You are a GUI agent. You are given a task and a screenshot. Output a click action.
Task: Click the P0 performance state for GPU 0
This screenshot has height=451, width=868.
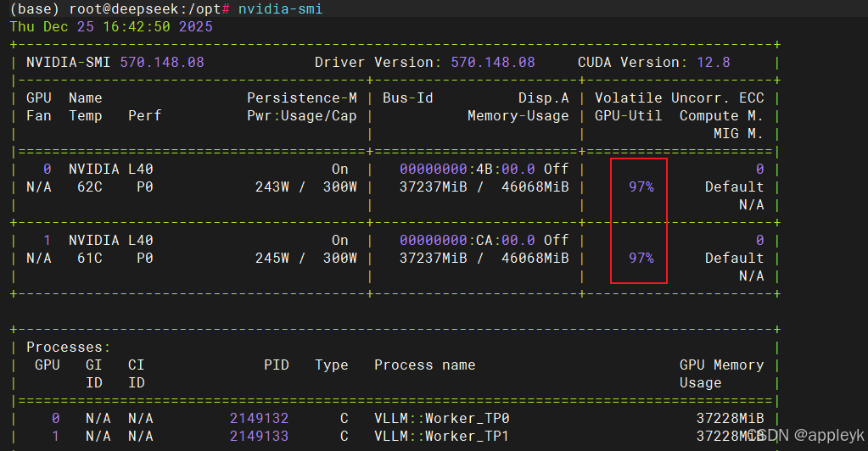click(144, 187)
